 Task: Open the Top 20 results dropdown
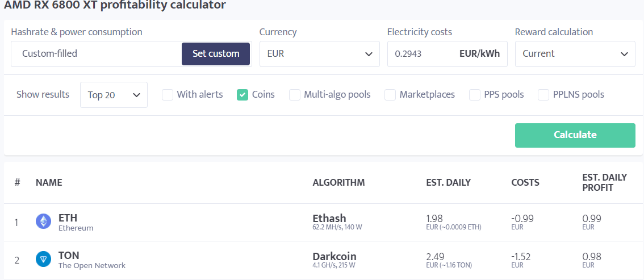click(114, 95)
